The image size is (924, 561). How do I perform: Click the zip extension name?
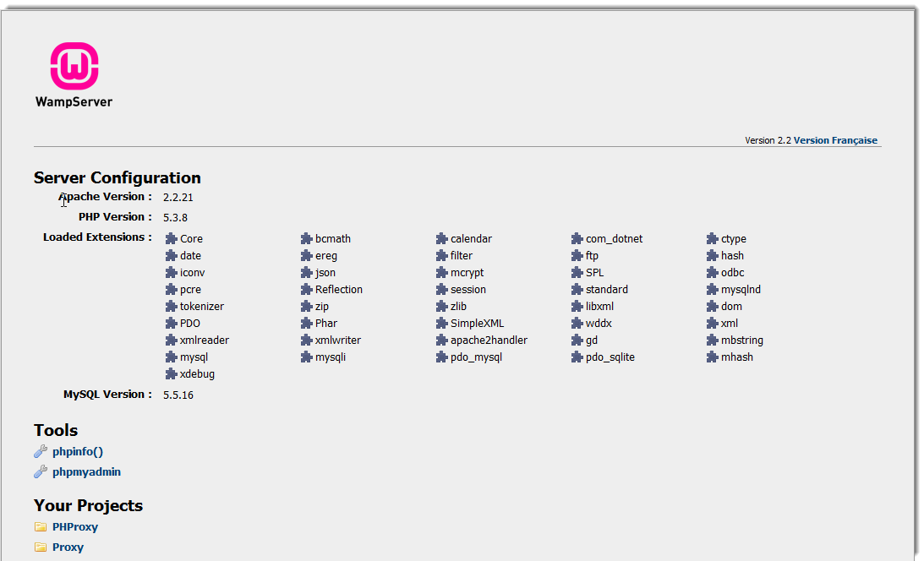(322, 306)
